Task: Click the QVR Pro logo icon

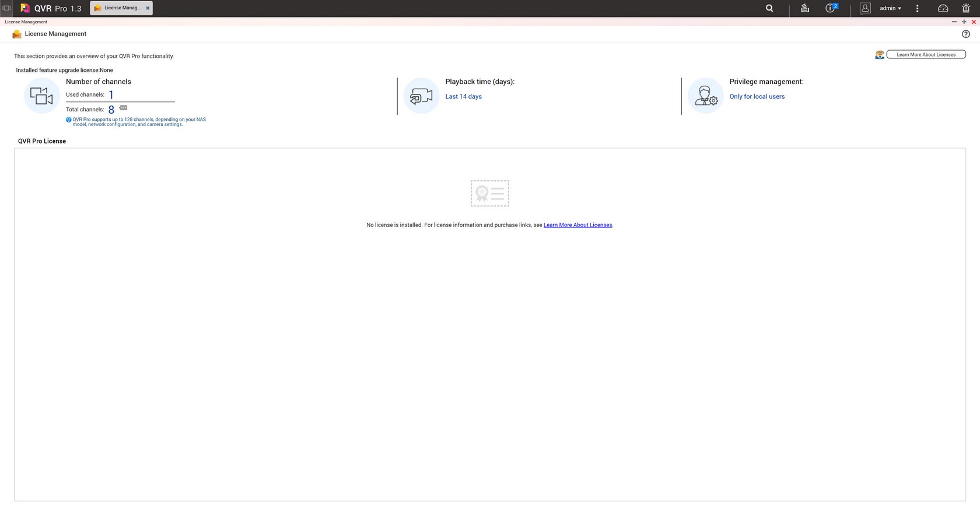Action: click(x=25, y=8)
